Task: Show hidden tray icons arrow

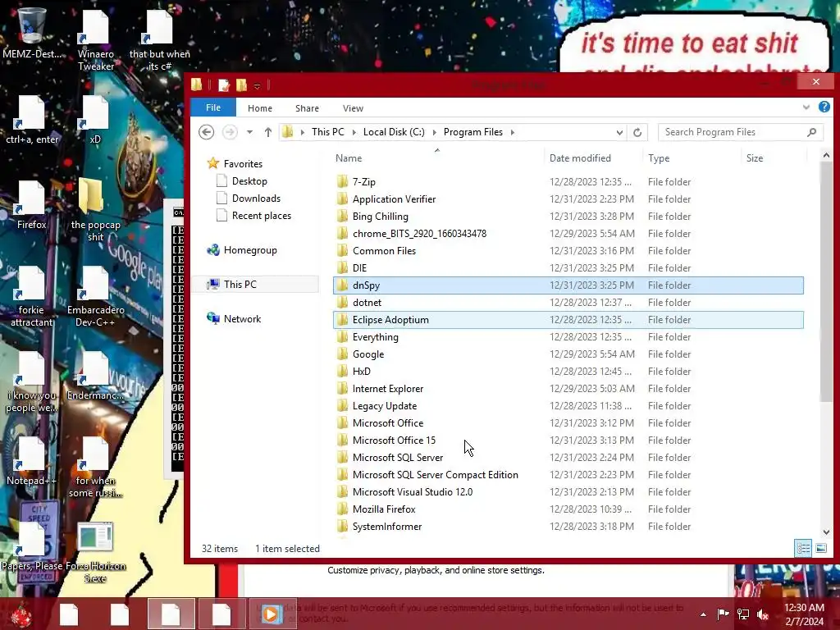Action: [703, 614]
